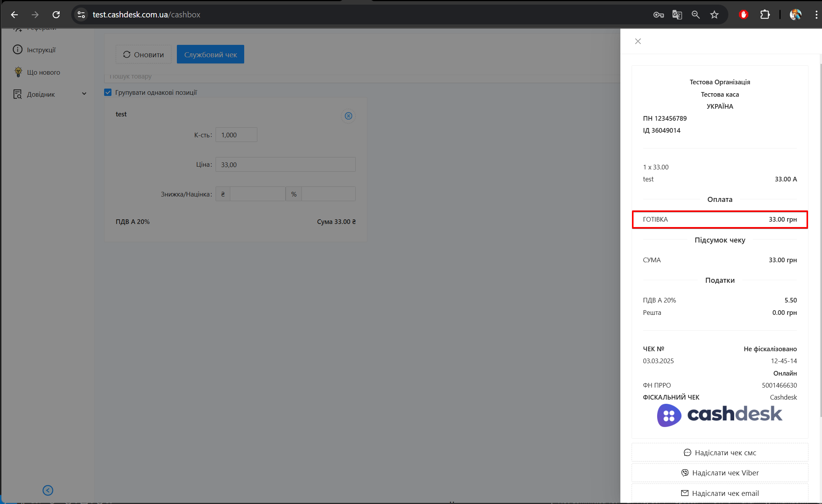Click the Службовий чек button
The height and width of the screenshot is (504, 822).
[x=210, y=55]
